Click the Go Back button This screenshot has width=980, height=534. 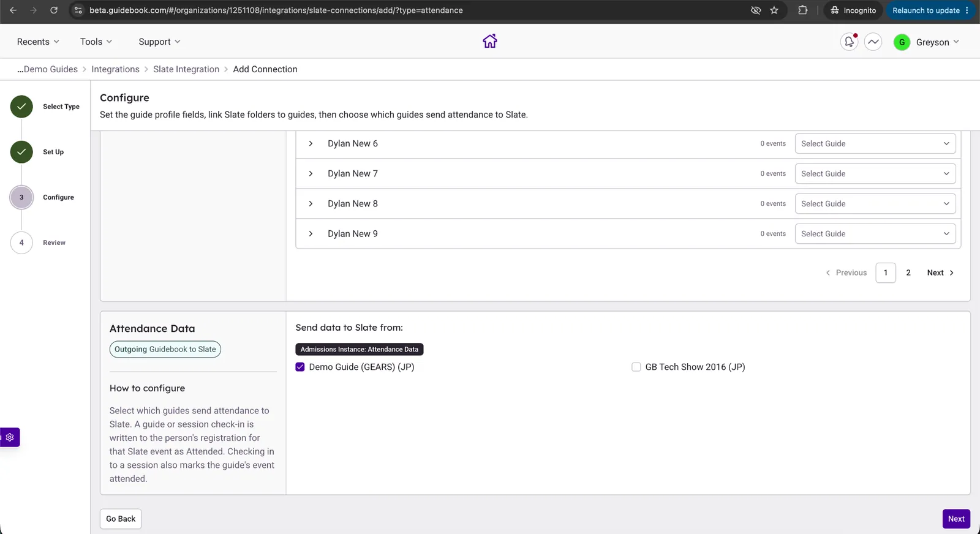121,519
